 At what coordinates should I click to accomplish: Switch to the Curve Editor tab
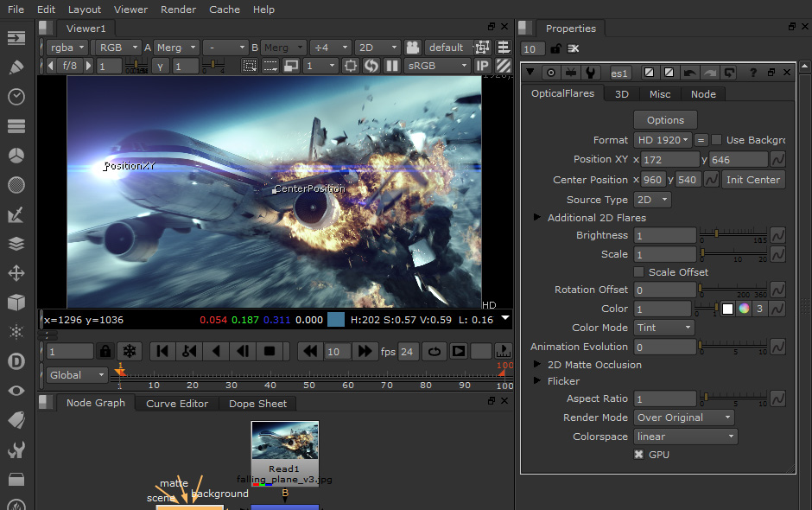tap(177, 403)
